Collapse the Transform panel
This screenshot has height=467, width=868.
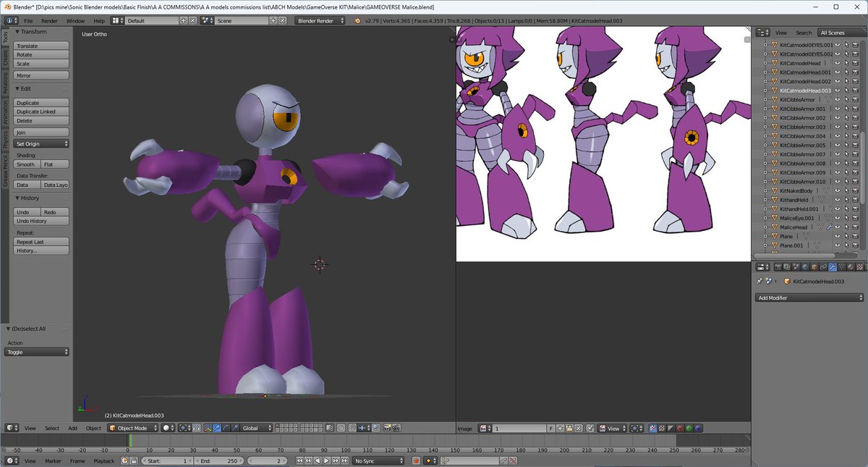pyautogui.click(x=17, y=32)
